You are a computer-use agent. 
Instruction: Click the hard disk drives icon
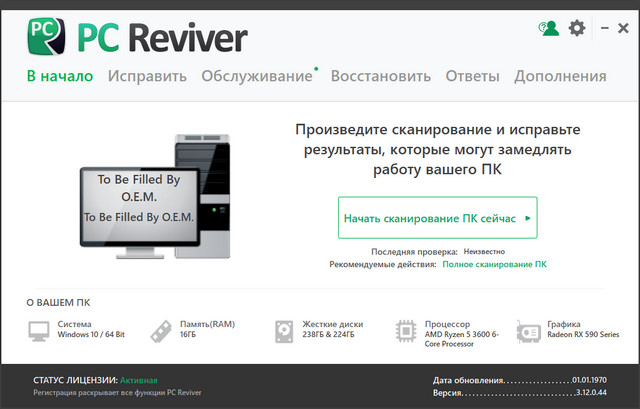coord(283,331)
